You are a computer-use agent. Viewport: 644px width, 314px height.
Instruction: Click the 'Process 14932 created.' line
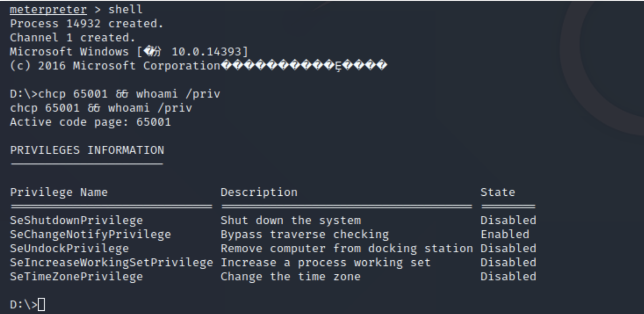click(x=87, y=24)
